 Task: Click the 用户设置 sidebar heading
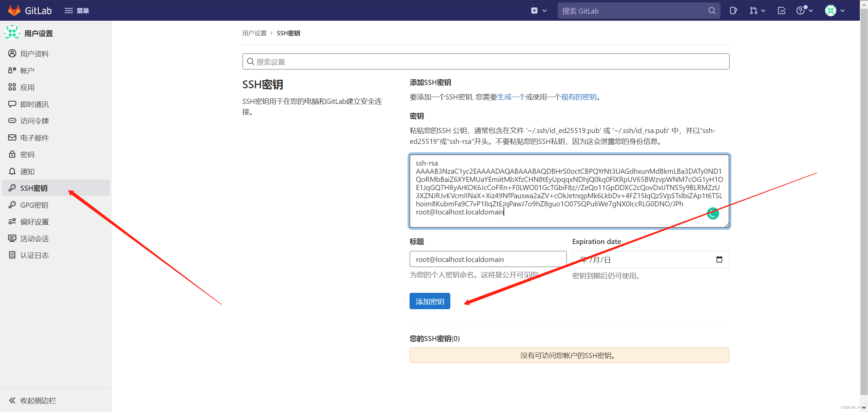click(x=39, y=34)
